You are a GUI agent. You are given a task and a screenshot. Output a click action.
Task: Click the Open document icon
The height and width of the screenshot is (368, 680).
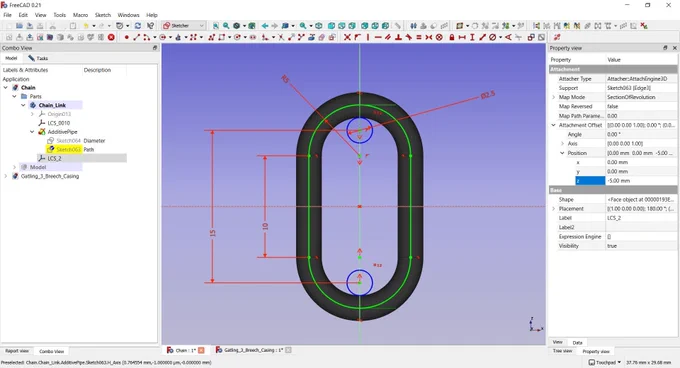coord(20,26)
